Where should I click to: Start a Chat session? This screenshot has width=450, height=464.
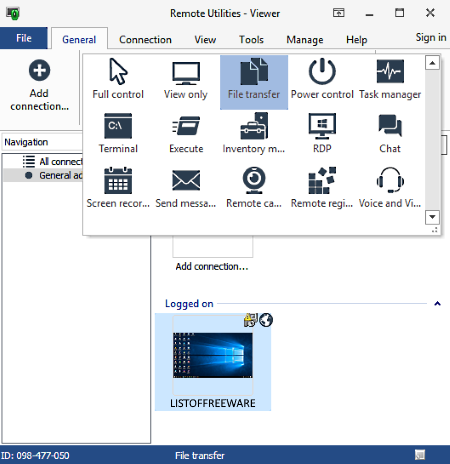pyautogui.click(x=390, y=134)
